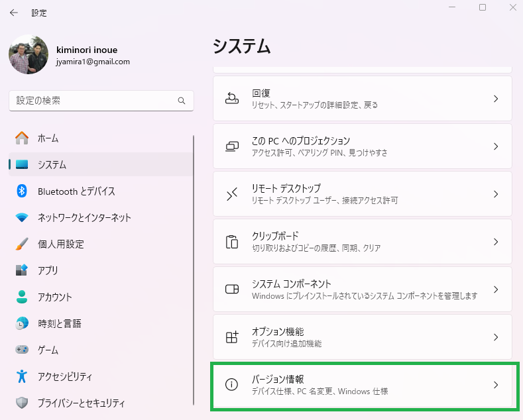Expand the 回復 chevron
Image resolution: width=523 pixels, height=420 pixels.
coord(496,99)
